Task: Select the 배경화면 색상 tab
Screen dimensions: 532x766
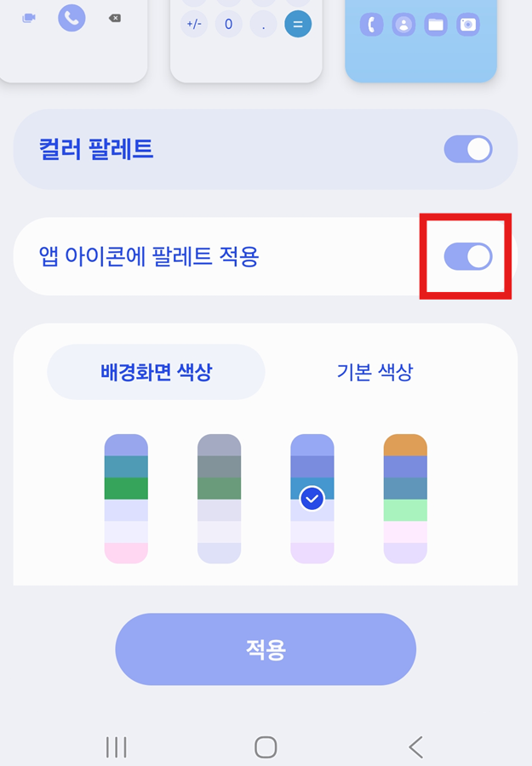Action: (157, 372)
